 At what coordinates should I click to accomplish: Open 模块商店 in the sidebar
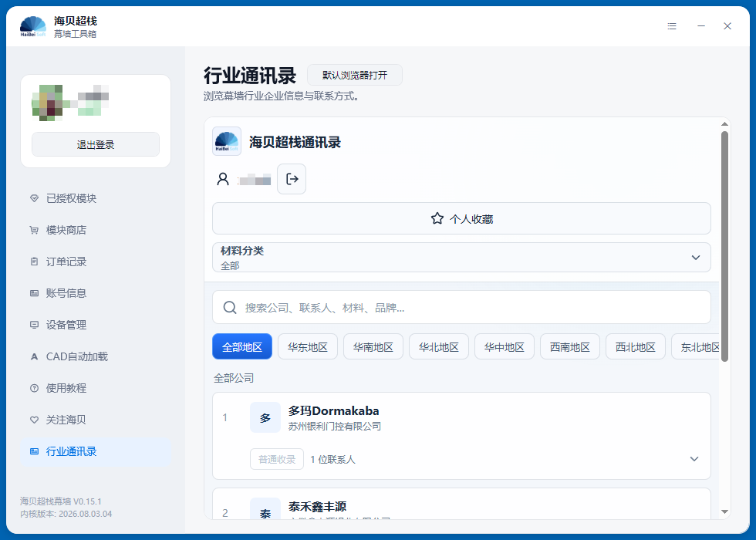96,230
